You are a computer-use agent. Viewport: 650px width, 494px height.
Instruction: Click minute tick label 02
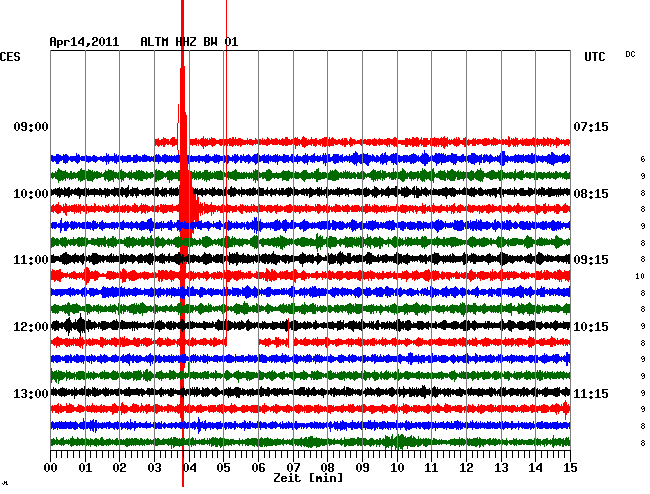pos(119,468)
